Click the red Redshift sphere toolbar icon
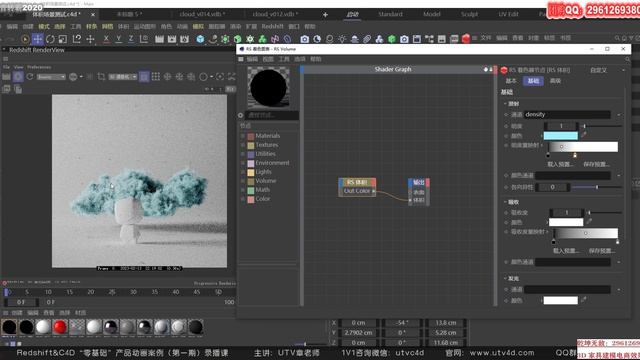The image size is (640, 360). click(466, 38)
